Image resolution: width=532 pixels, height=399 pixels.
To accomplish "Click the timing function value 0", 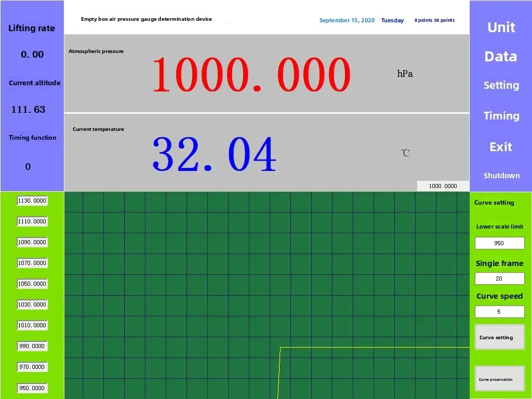I will [x=28, y=167].
